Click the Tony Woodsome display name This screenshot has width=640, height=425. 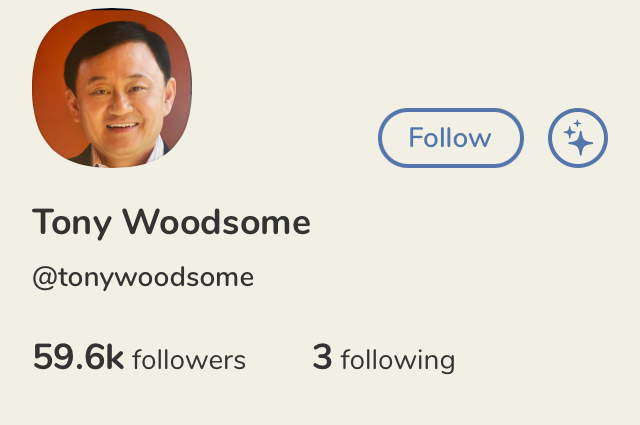pos(171,223)
